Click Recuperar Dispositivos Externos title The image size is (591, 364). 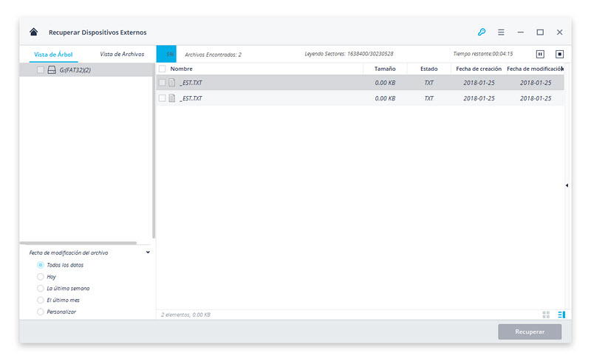pos(98,32)
